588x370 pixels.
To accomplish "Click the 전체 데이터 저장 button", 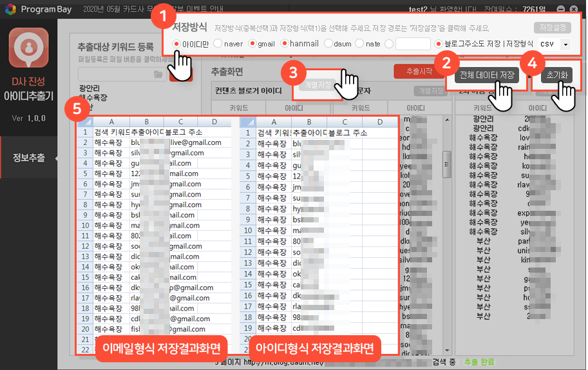I will (486, 75).
